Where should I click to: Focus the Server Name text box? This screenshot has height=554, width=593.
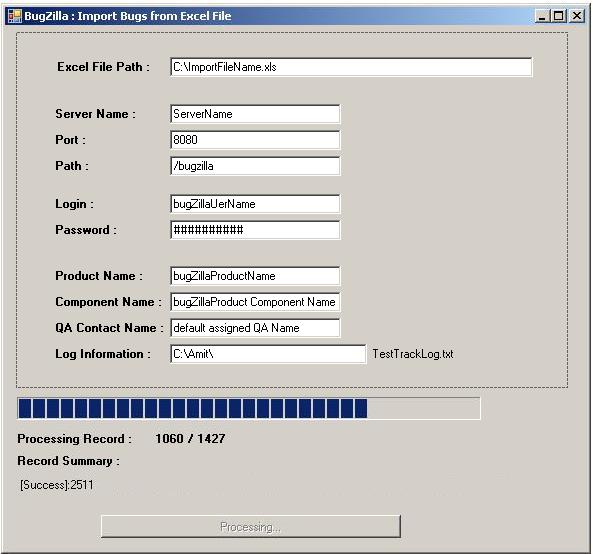tap(255, 114)
